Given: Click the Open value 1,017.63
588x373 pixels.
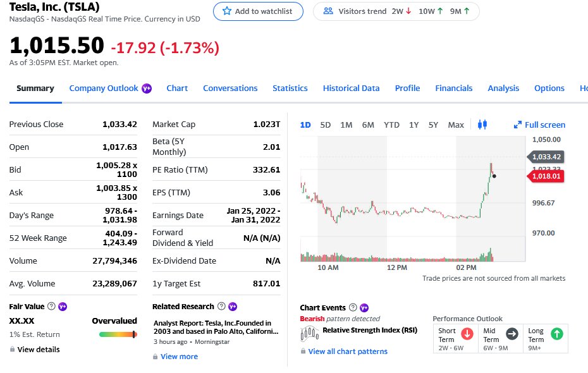Looking at the screenshot, I should tap(119, 147).
